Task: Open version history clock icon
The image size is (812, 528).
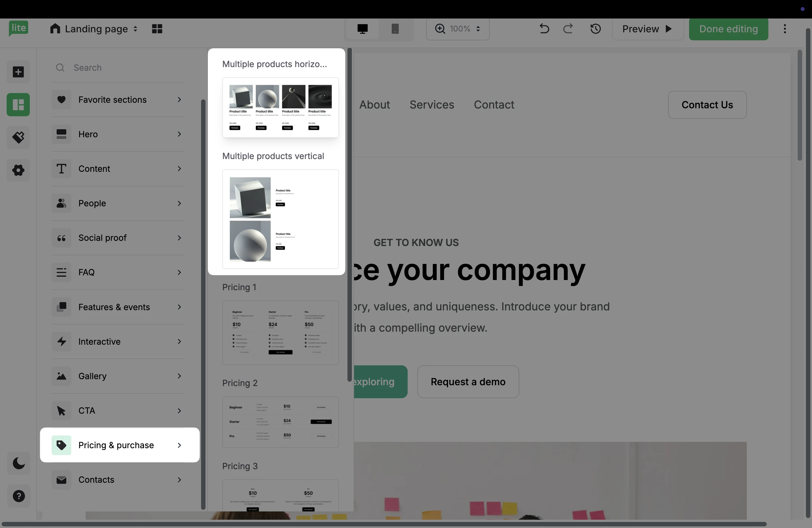Action: click(596, 29)
